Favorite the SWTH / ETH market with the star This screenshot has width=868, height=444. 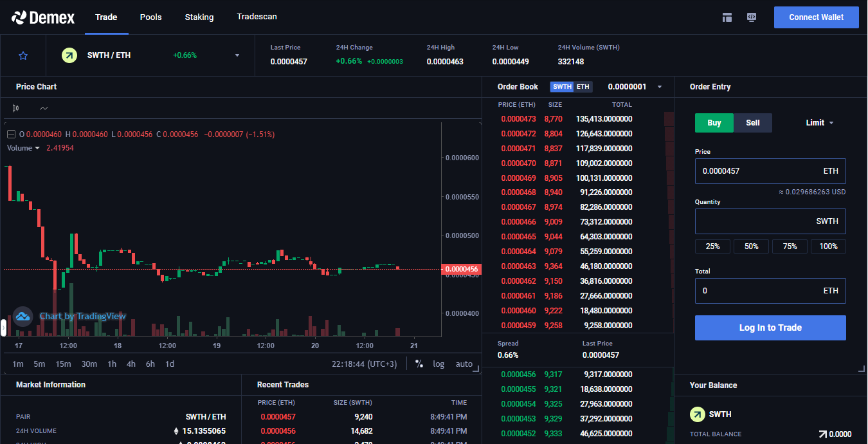[23, 56]
